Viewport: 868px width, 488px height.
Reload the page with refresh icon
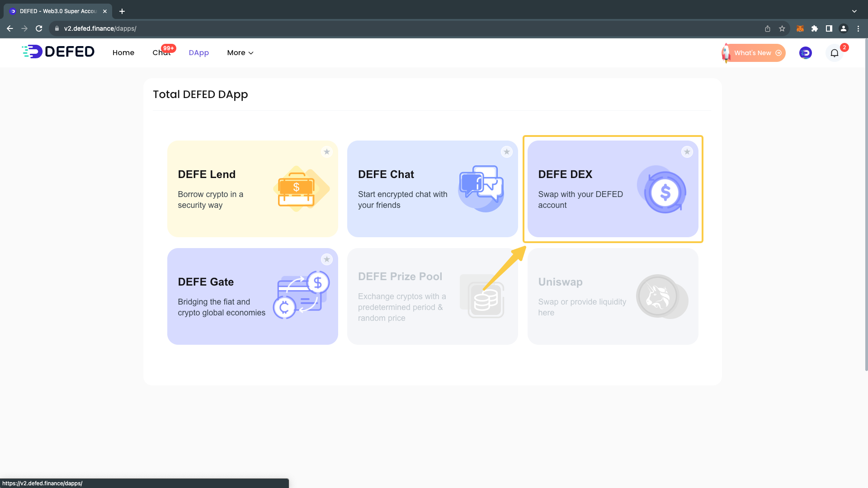coord(39,28)
